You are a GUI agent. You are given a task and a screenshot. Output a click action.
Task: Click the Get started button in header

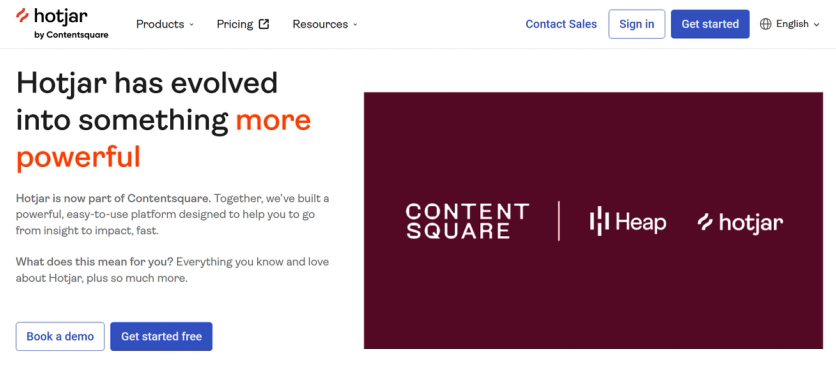click(x=710, y=24)
